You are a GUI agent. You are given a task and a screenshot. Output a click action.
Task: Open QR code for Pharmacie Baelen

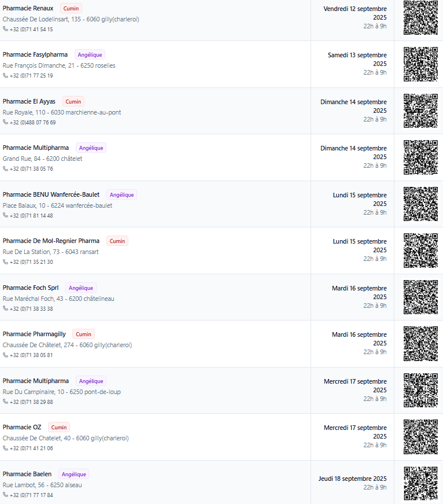coord(420,483)
